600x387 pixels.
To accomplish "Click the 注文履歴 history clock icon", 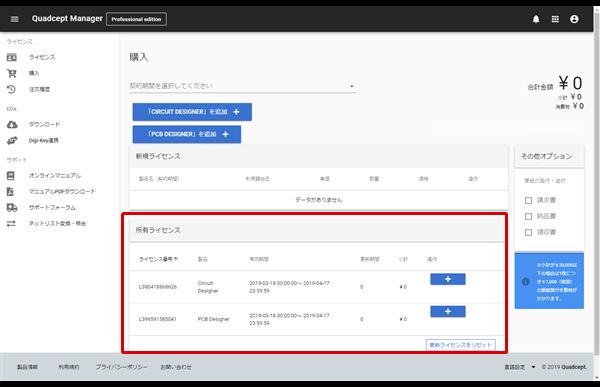I will click(x=11, y=89).
